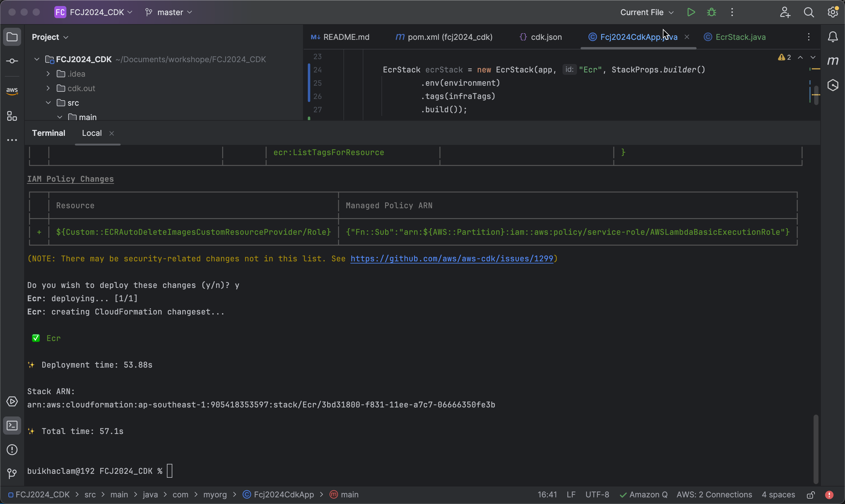
Task: Collapse the FCJ2024_CDK root folder
Action: tap(37, 59)
